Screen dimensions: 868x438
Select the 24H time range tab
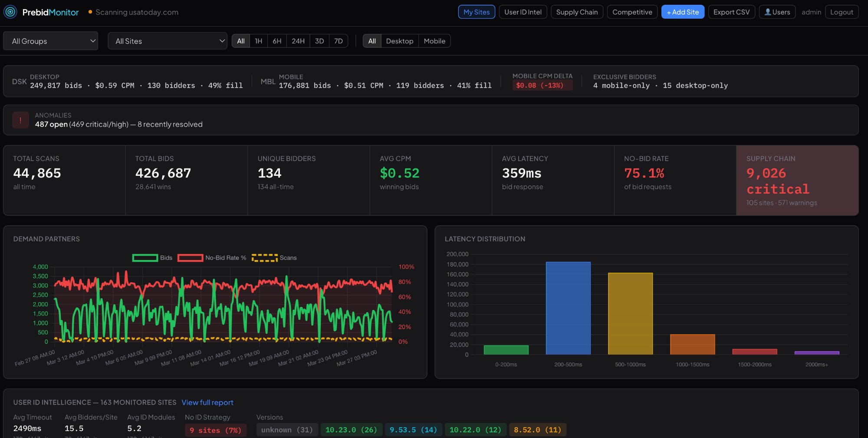tap(297, 41)
